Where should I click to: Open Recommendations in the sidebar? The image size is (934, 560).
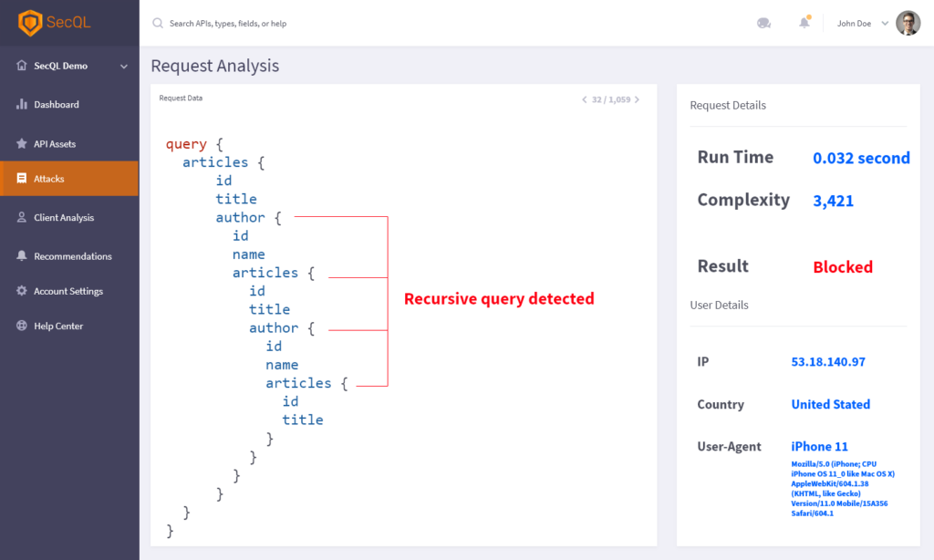73,256
